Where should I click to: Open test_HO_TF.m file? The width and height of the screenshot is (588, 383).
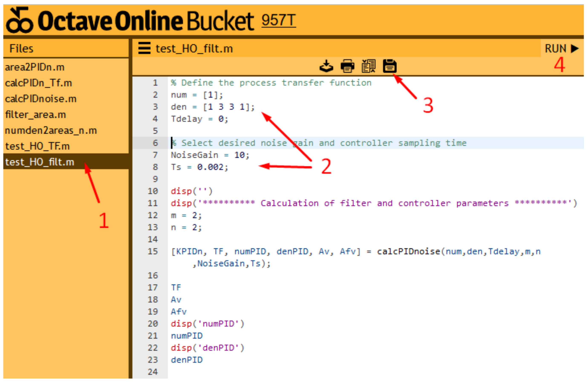(37, 146)
